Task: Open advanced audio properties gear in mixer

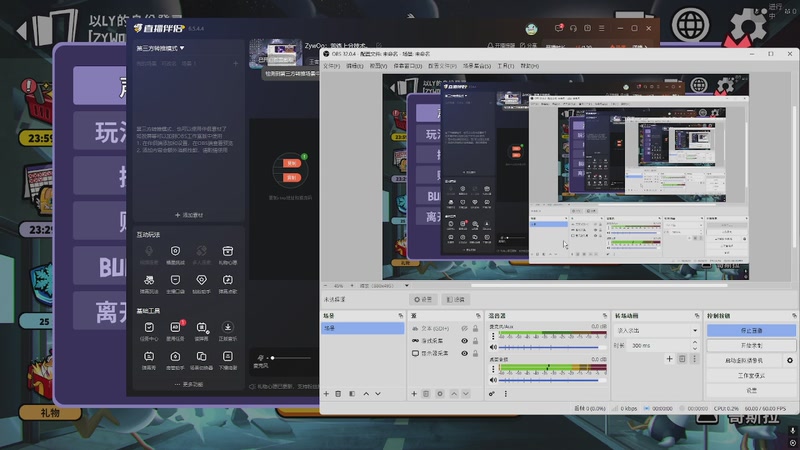Action: pyautogui.click(x=492, y=394)
